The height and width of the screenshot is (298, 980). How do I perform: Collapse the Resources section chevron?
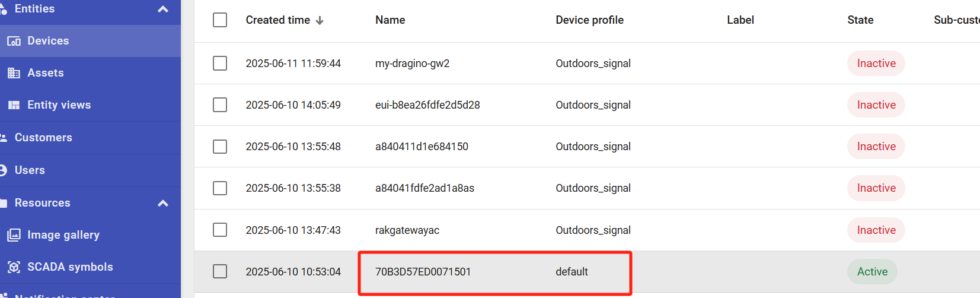pyautogui.click(x=163, y=203)
